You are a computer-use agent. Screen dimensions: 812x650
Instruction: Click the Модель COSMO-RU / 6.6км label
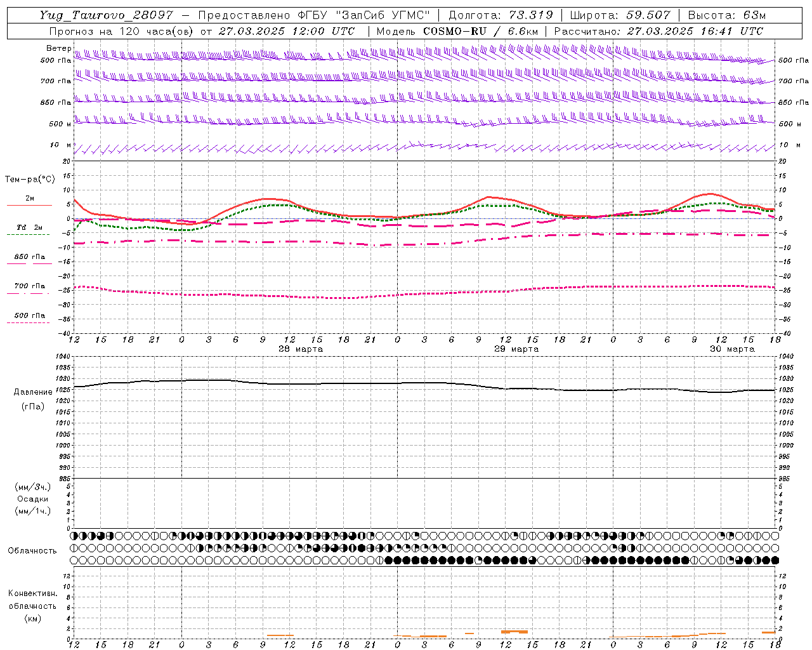click(x=457, y=31)
